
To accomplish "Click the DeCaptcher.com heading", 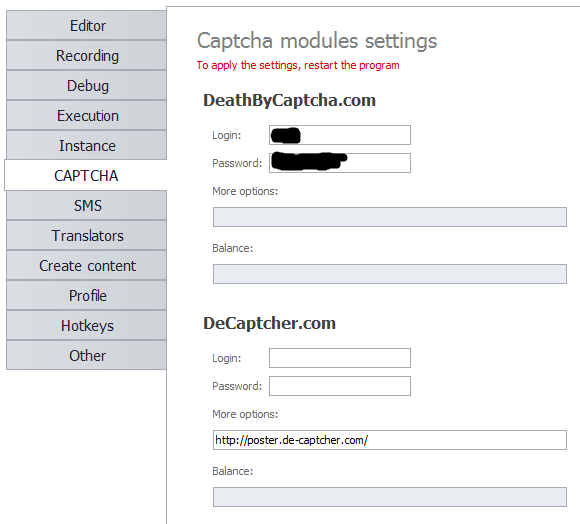I will (269, 324).
